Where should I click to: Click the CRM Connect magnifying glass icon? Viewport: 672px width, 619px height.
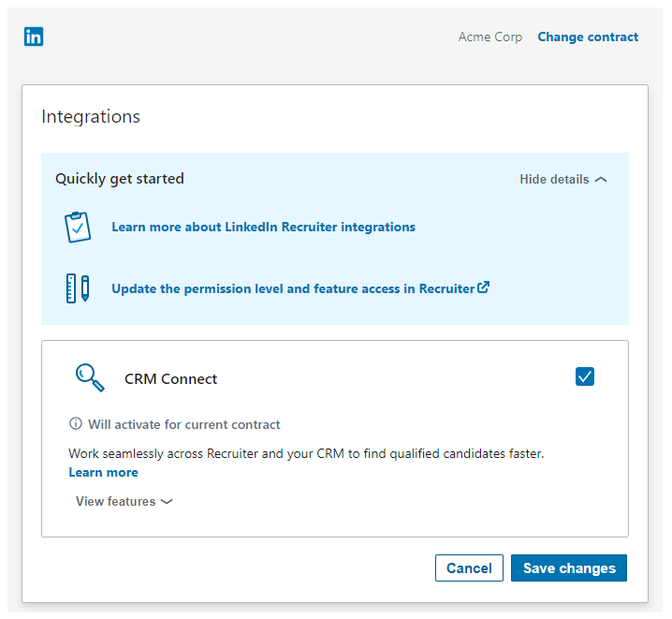(90, 377)
